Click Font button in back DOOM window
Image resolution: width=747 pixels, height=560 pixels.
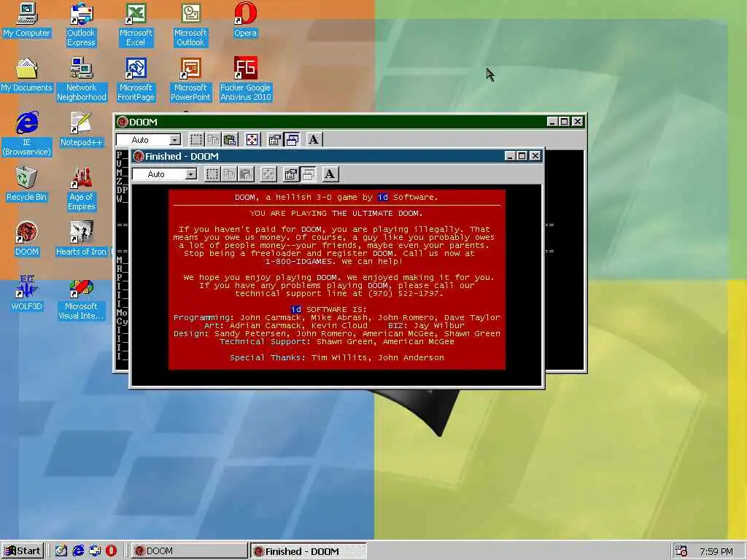click(314, 139)
